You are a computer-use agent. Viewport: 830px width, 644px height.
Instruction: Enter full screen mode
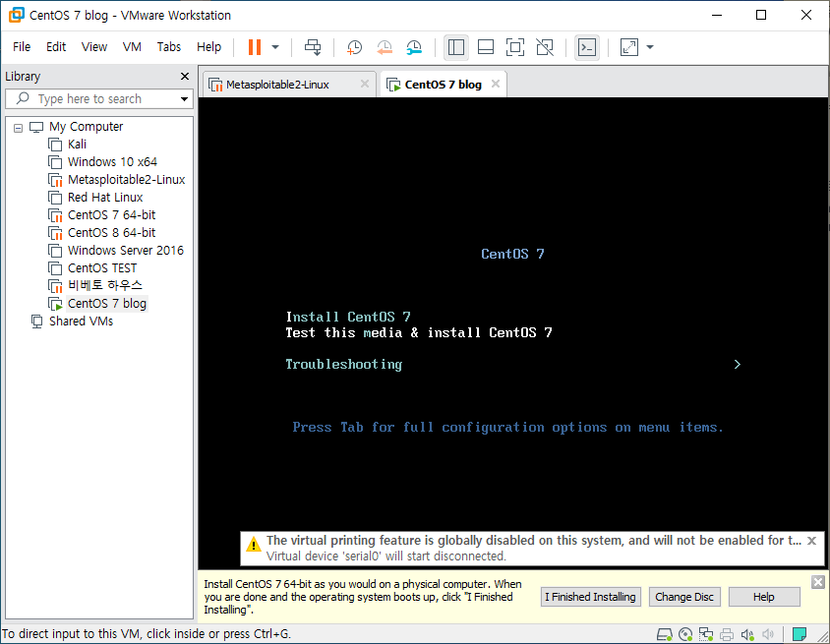[515, 47]
